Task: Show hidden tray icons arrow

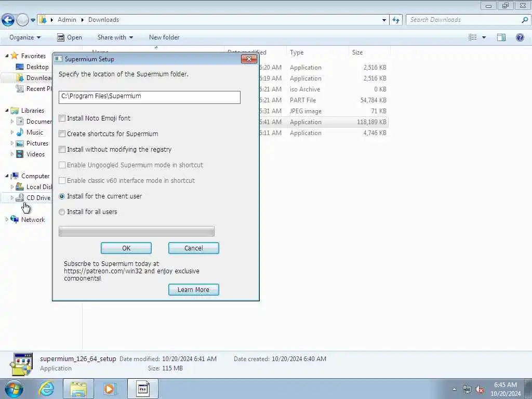Action: (x=454, y=389)
